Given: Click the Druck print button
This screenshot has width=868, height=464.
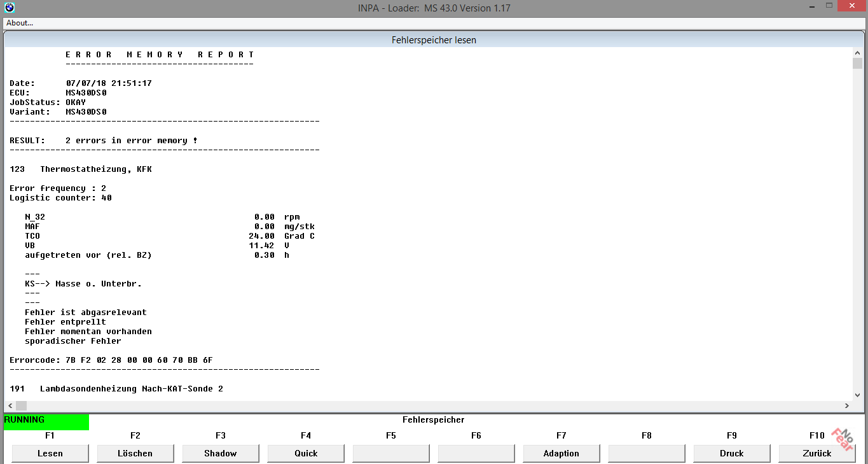Looking at the screenshot, I should click(732, 453).
